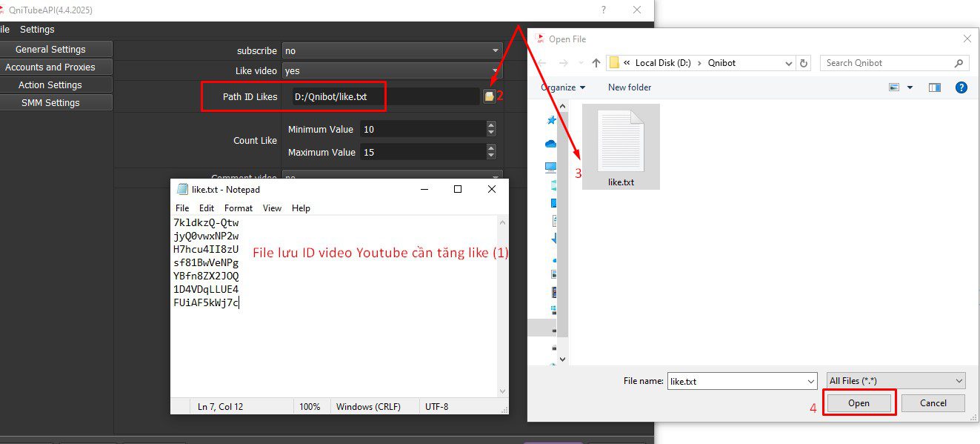Viewport: 980px width, 444px height.
Task: Open Notepad Edit menu
Action: [x=207, y=208]
